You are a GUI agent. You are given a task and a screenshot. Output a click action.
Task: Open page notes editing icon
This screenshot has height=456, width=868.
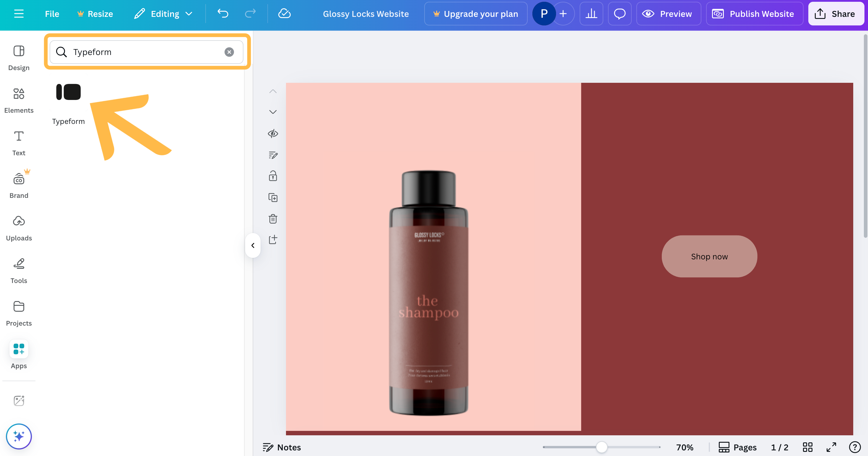tap(273, 155)
